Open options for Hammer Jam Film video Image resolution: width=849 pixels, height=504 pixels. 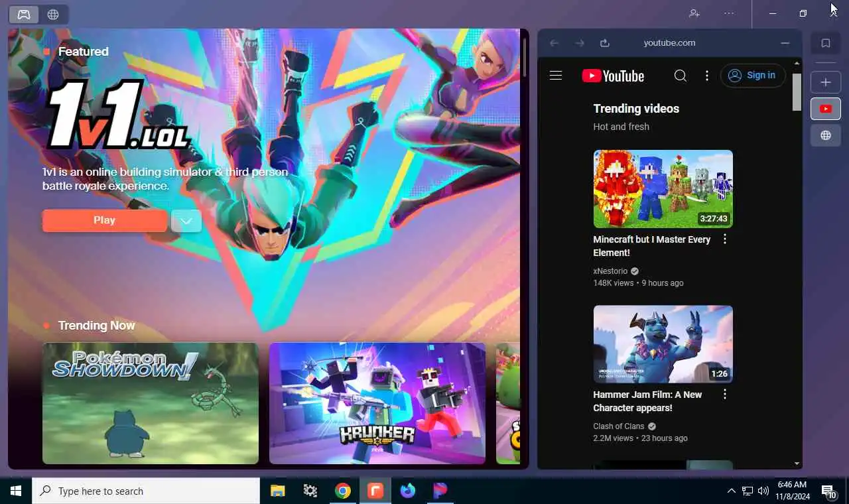(x=724, y=395)
